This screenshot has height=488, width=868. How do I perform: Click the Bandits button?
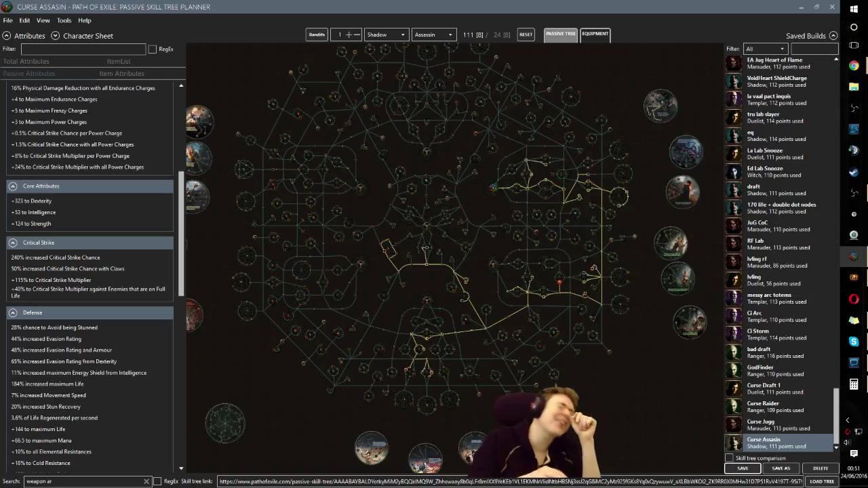coord(317,35)
